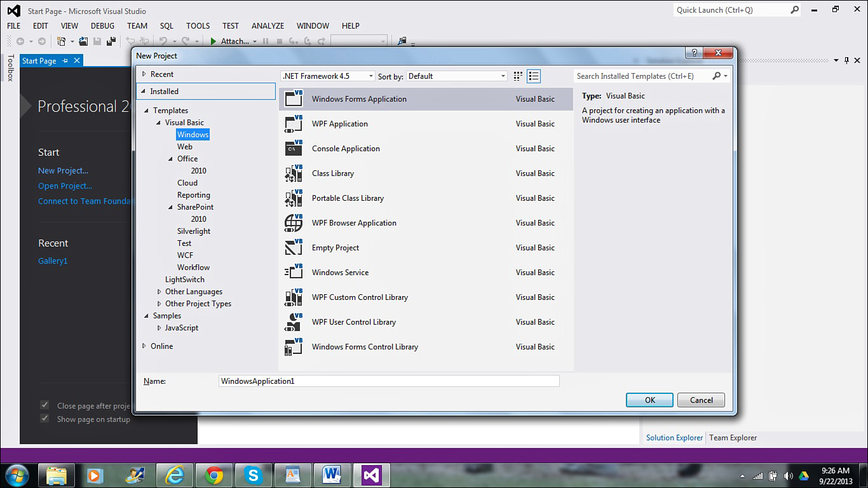This screenshot has width=868, height=488.
Task: Select the Portable Class Library icon
Action: pyautogui.click(x=294, y=198)
